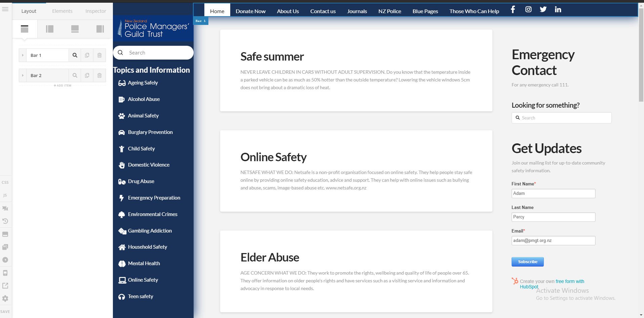The width and height of the screenshot is (644, 318).
Task: Click the Save button
Action: click(5, 312)
